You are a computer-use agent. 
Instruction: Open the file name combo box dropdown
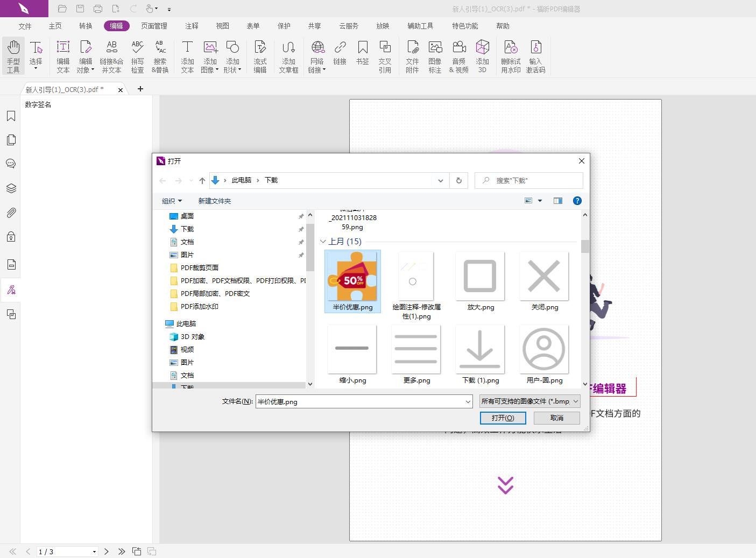[x=468, y=401]
